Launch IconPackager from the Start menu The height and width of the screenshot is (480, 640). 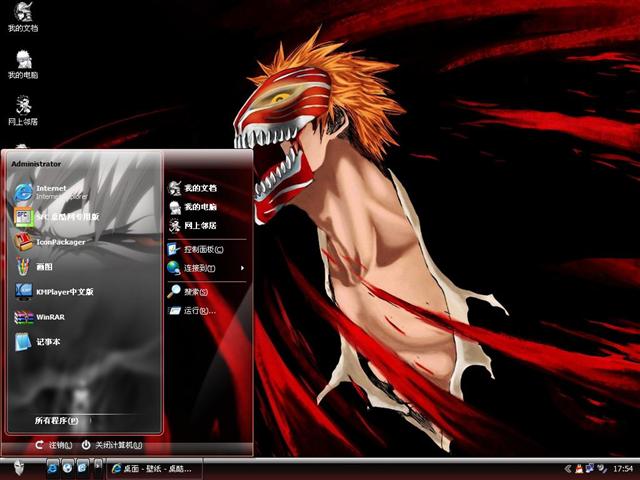click(x=50, y=242)
